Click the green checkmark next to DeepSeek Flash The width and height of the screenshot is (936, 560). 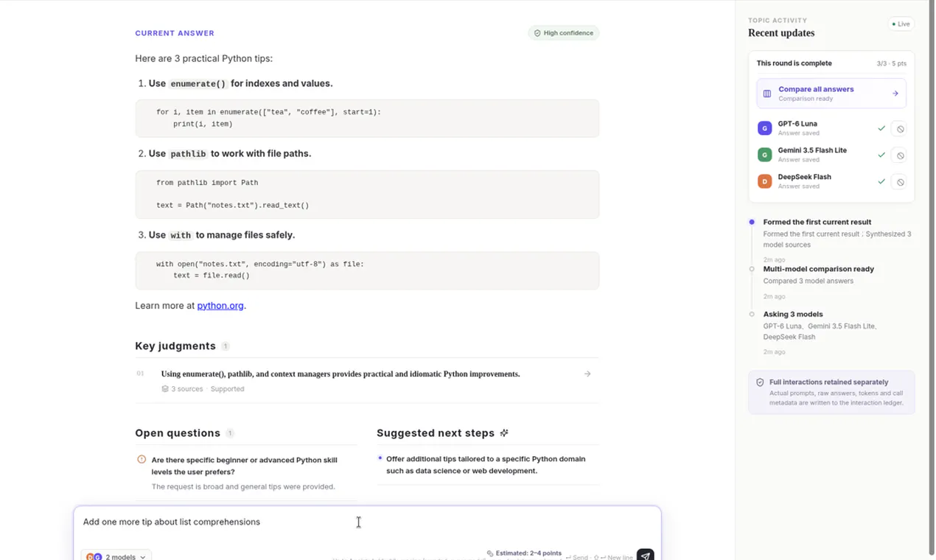881,181
